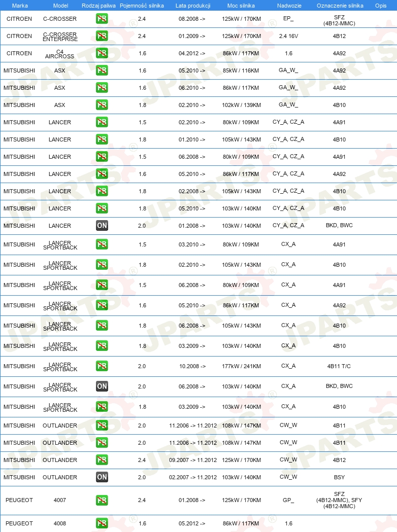Select the C4 AIRCROSS model cell

click(x=60, y=54)
